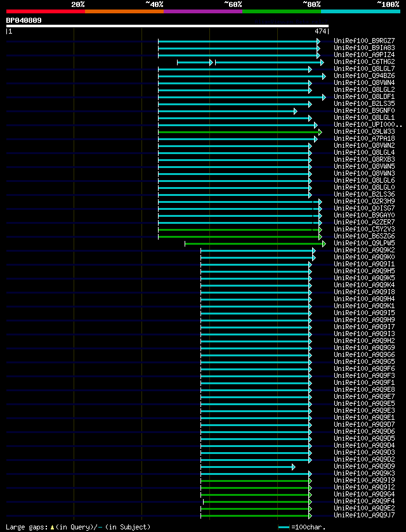
Task: Click the green ~80% legend color bar
Action: pos(282,11)
